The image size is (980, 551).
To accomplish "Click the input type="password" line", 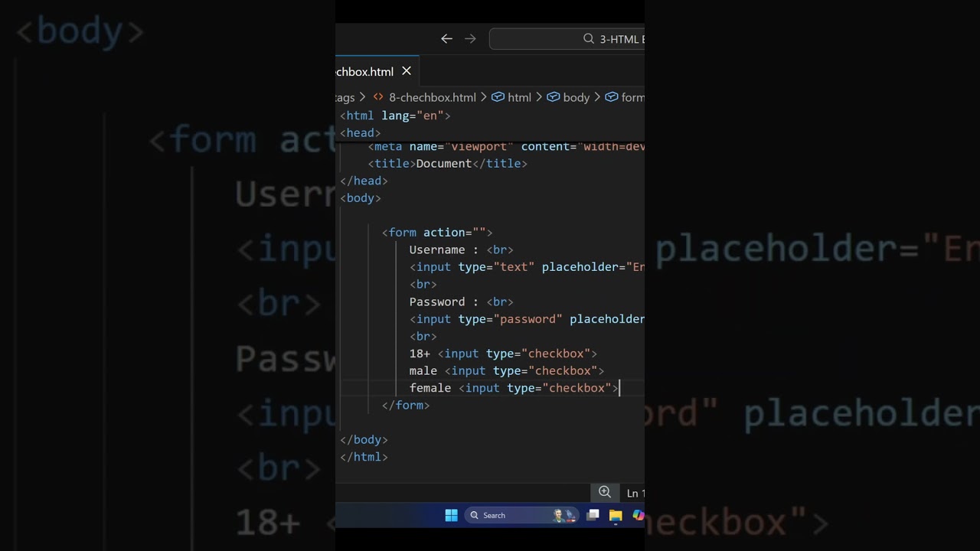I will click(x=527, y=319).
